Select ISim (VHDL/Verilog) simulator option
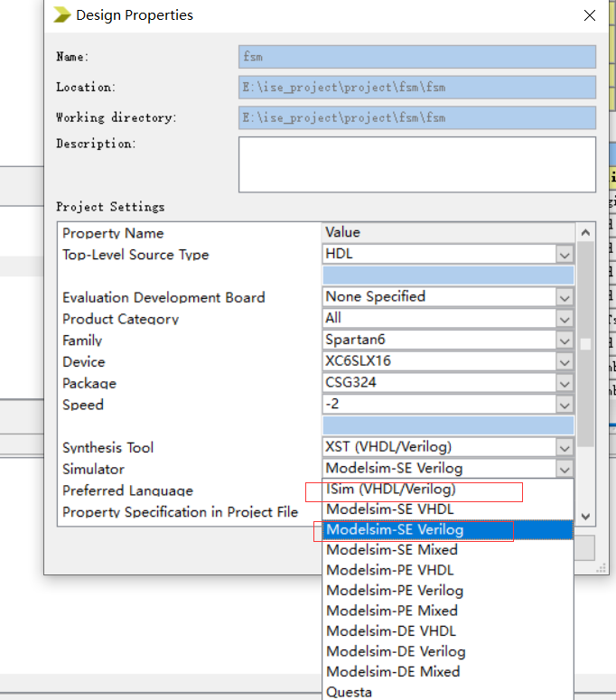Screen dimensions: 616x700 coord(448,490)
